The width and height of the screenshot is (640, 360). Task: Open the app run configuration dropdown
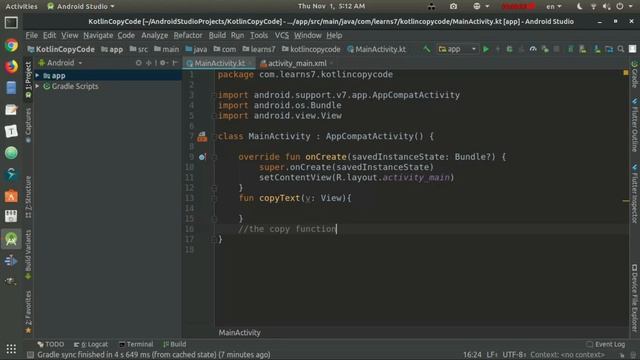pyautogui.click(x=457, y=49)
